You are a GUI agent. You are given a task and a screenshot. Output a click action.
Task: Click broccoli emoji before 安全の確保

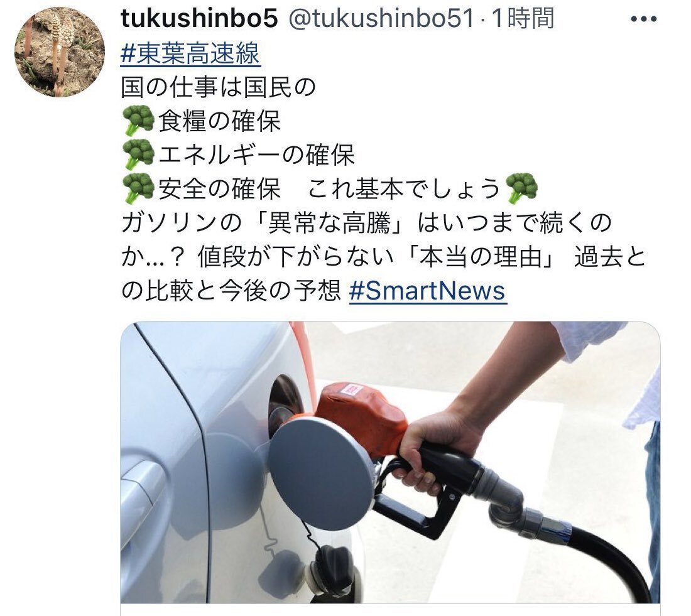click(x=138, y=188)
